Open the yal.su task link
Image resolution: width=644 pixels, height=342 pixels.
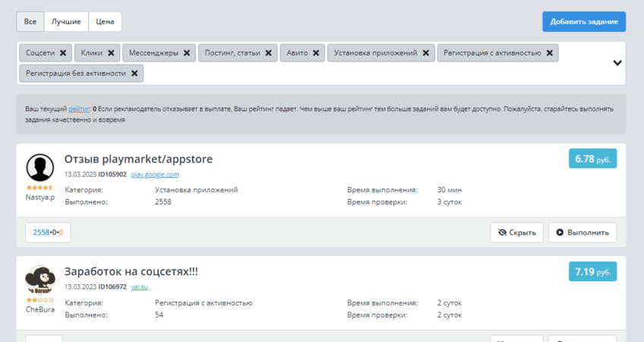click(x=138, y=287)
